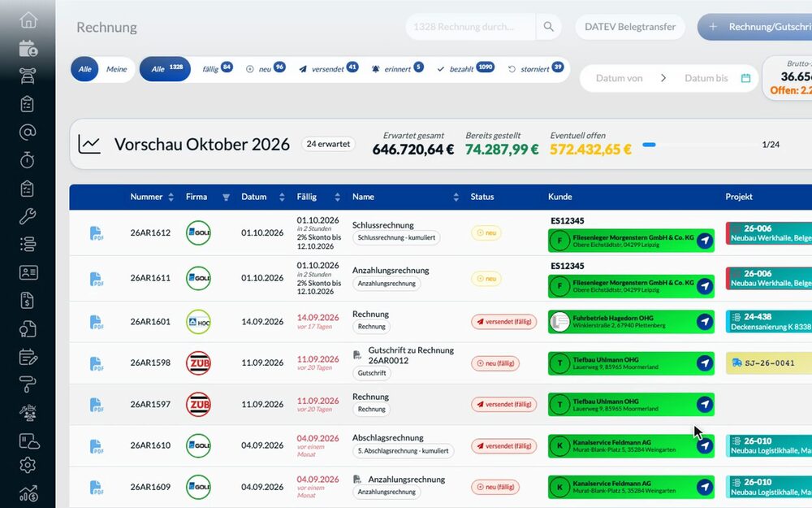Toggle the fällig filter with 84 entries
Image resolution: width=812 pixels, height=508 pixels.
tap(217, 68)
